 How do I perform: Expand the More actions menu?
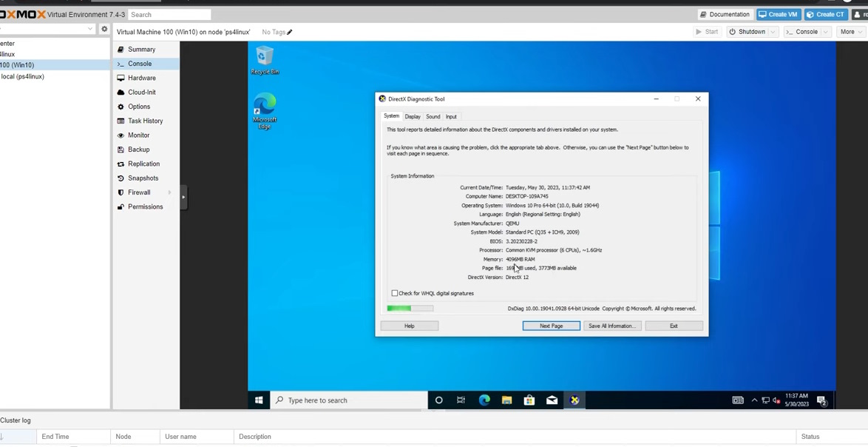850,31
